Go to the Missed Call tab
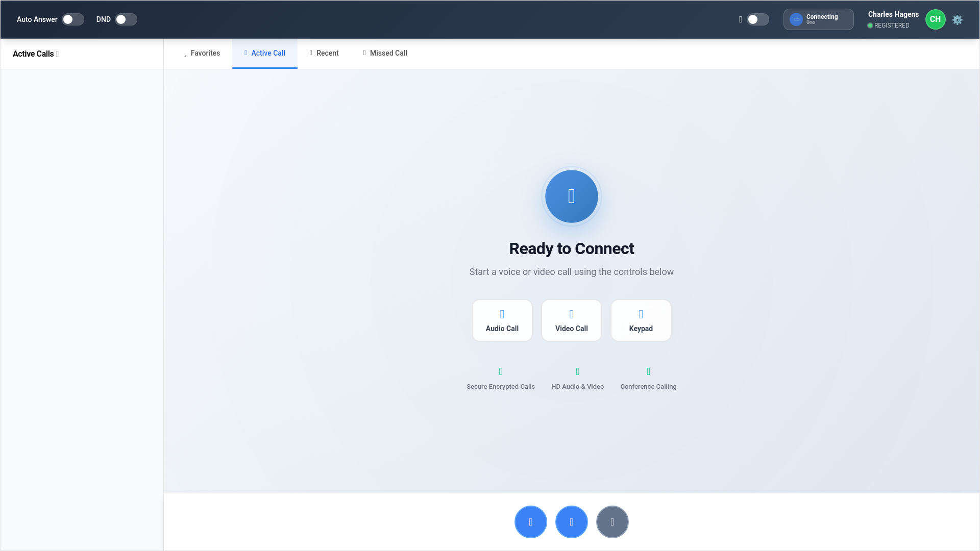Viewport: 980px width, 551px height. (385, 53)
